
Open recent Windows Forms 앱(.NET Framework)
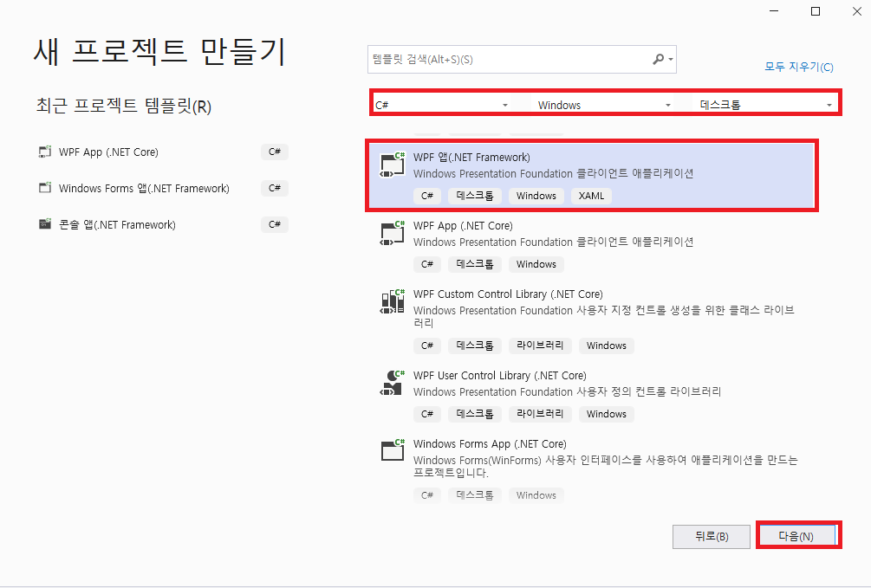[x=144, y=188]
